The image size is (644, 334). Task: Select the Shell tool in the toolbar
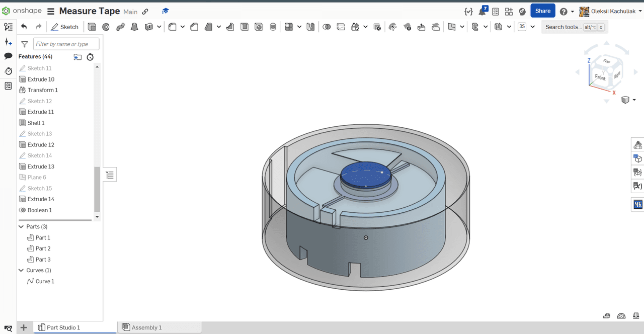pyautogui.click(x=244, y=27)
